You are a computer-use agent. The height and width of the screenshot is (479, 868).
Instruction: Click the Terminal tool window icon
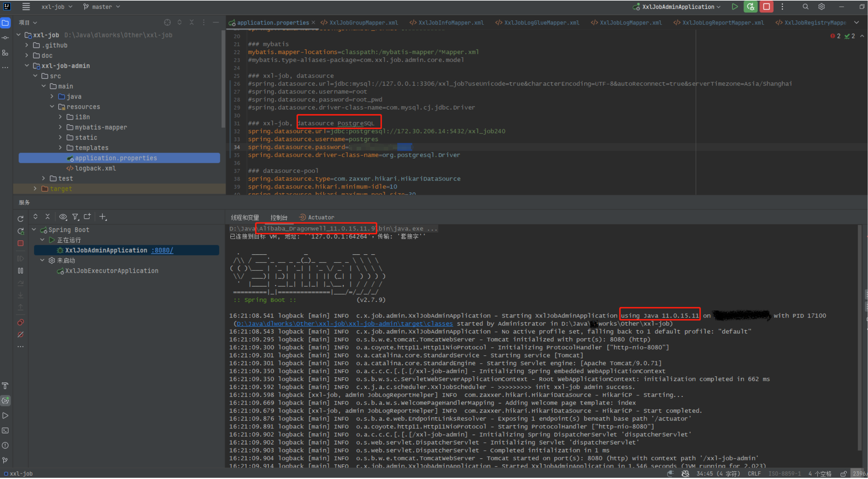coord(5,430)
